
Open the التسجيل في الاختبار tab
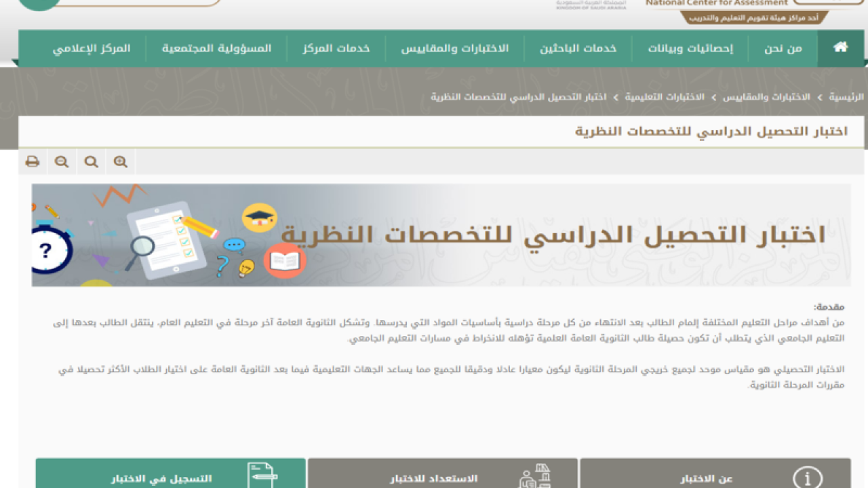(x=170, y=472)
